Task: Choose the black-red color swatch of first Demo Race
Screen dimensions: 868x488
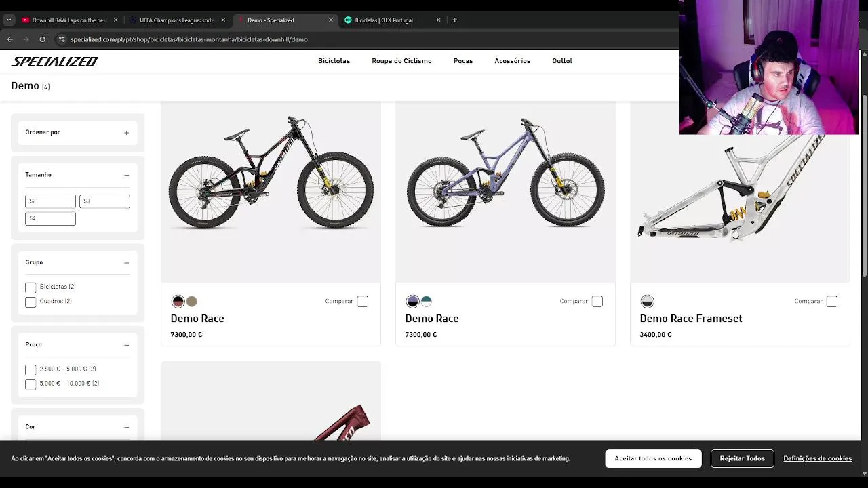Action: coord(178,302)
